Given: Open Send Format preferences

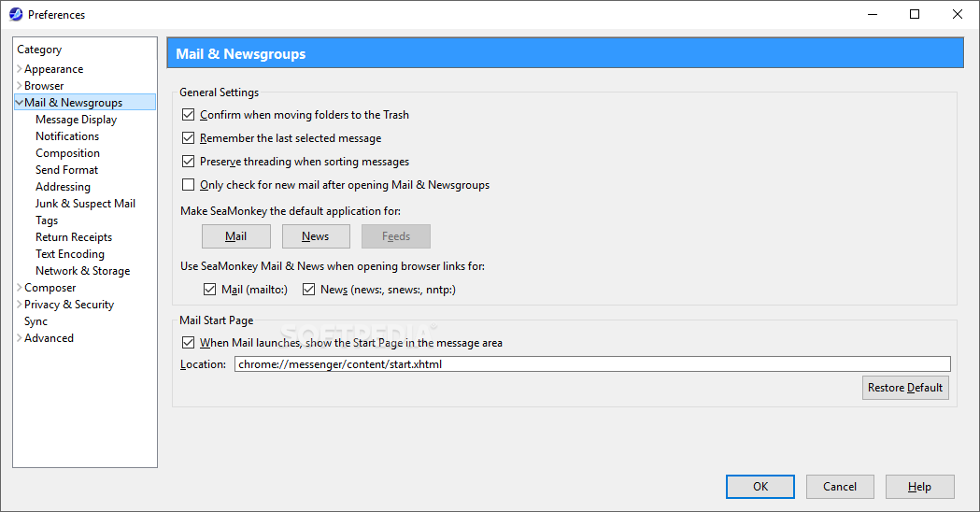Looking at the screenshot, I should [x=67, y=170].
